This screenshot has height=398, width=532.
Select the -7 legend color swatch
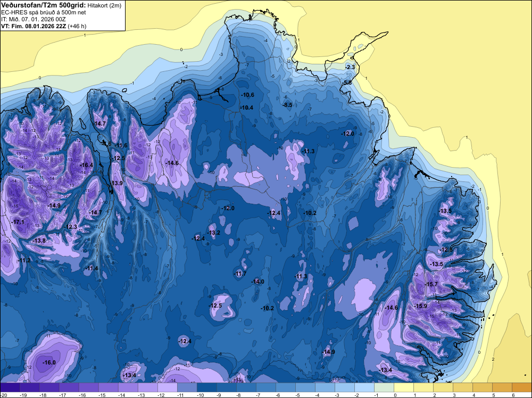pyautogui.click(x=265, y=387)
